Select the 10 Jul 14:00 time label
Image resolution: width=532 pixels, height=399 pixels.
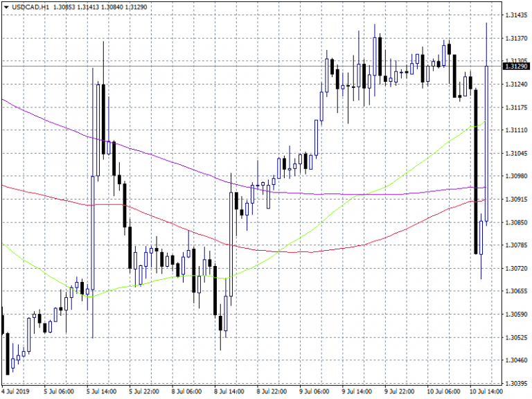(x=486, y=391)
